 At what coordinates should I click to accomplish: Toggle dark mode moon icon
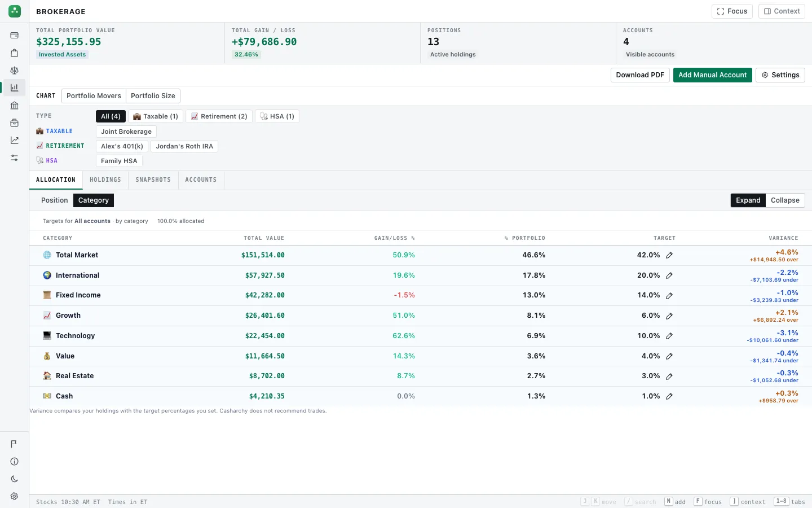click(x=15, y=479)
